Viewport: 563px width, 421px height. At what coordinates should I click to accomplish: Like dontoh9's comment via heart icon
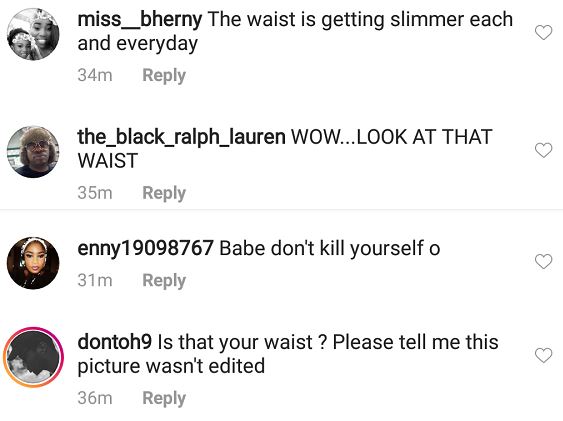[x=543, y=355]
